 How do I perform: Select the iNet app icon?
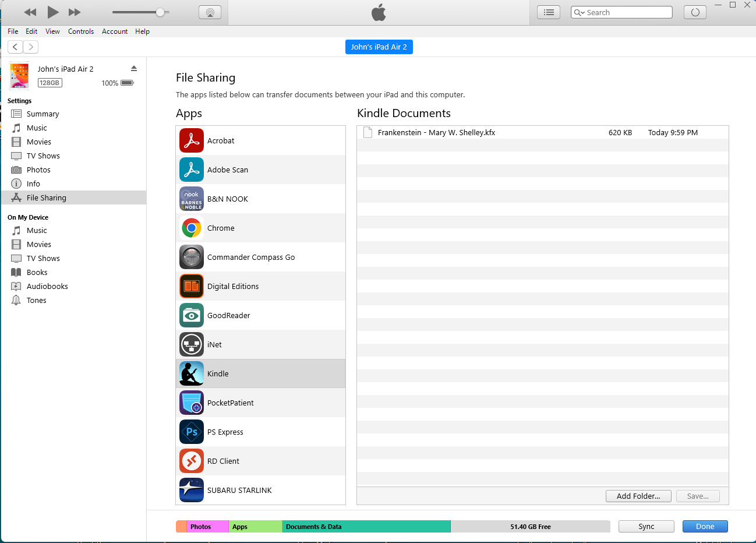coord(192,344)
